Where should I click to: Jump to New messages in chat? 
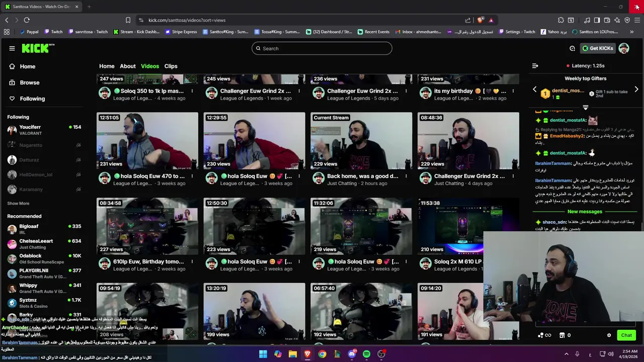pos(585,212)
